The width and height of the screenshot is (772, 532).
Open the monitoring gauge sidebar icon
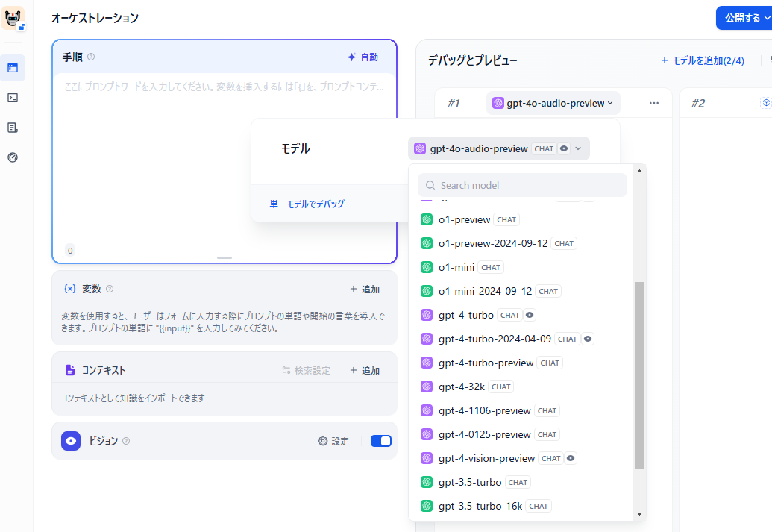13,157
